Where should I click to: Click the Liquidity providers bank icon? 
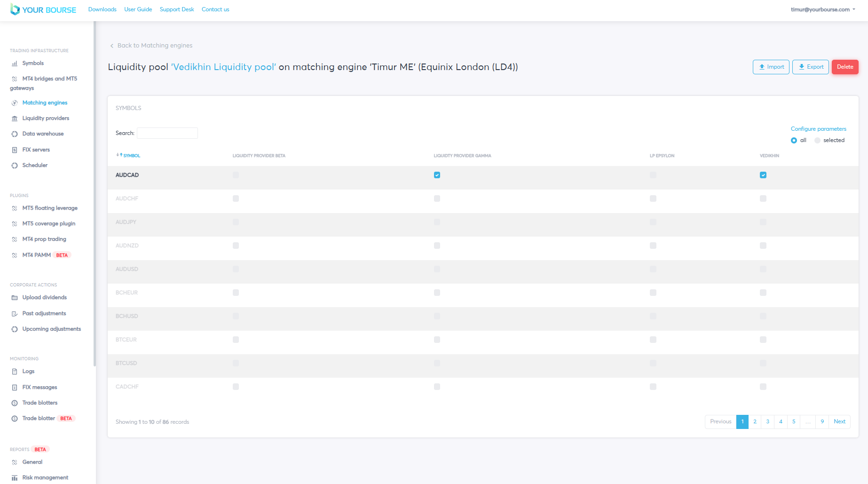[15, 119]
